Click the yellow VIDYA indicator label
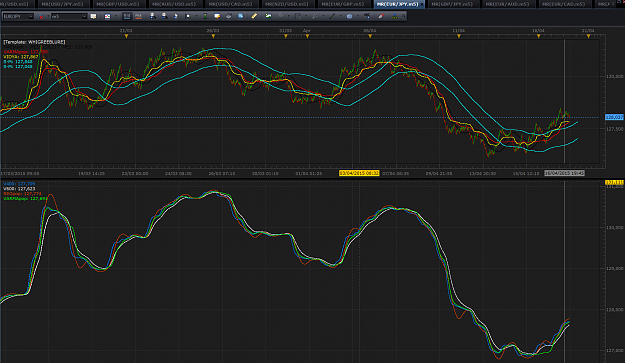This screenshot has height=363, width=625. [x=21, y=57]
